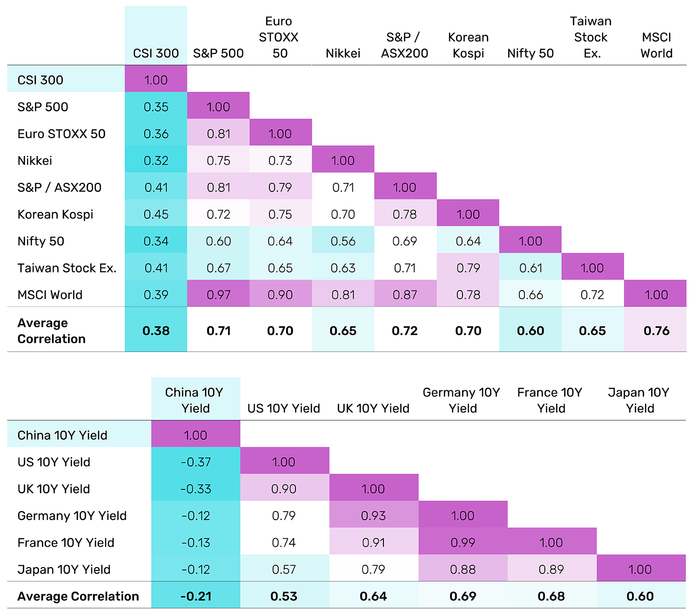This screenshot has width=698, height=616.
Task: Select the Euro STOXX 50 column header
Action: (279, 37)
